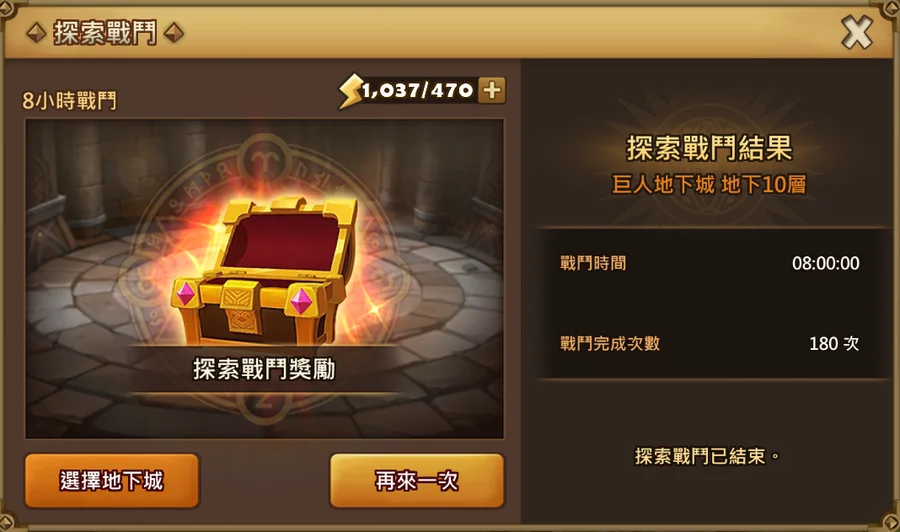Viewport: 900px width, 532px height.
Task: Click the lightning bolt energy icon
Action: 350,91
